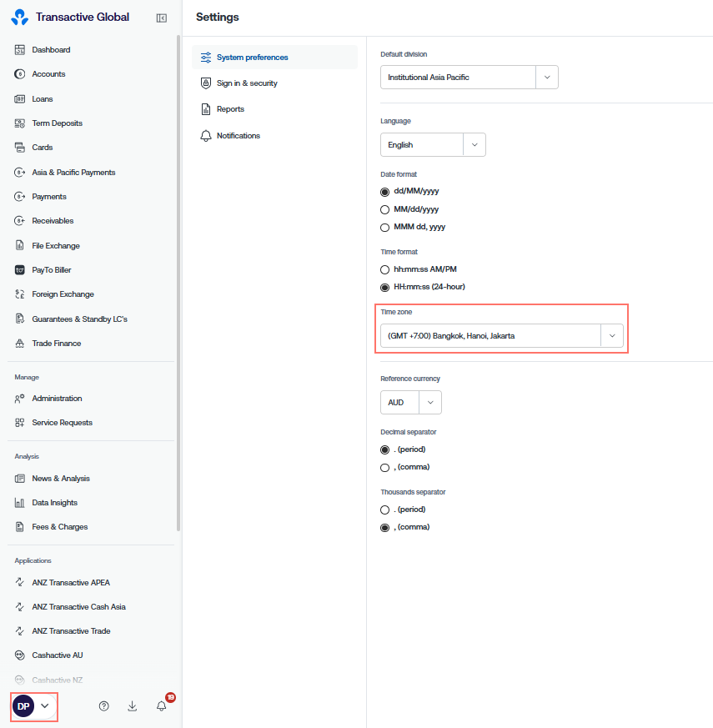Viewport: 713px width, 728px height.
Task: Click the Administration icon
Action: point(19,399)
